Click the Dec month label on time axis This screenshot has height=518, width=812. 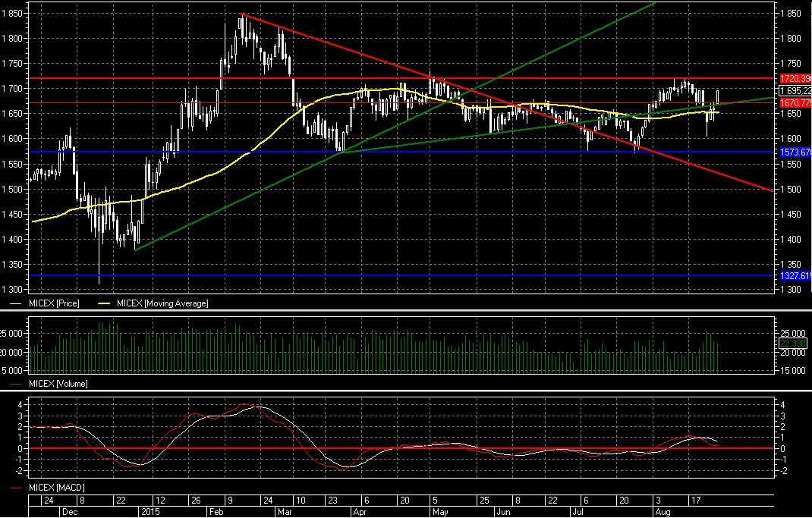click(x=71, y=512)
